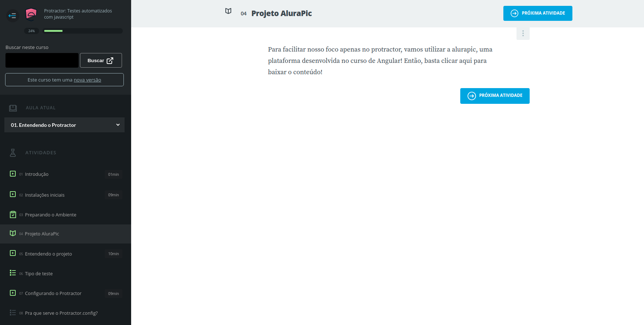Image resolution: width=644 pixels, height=325 pixels.
Task: Click the 10min duration of Entendendo o projeto
Action: [114, 254]
